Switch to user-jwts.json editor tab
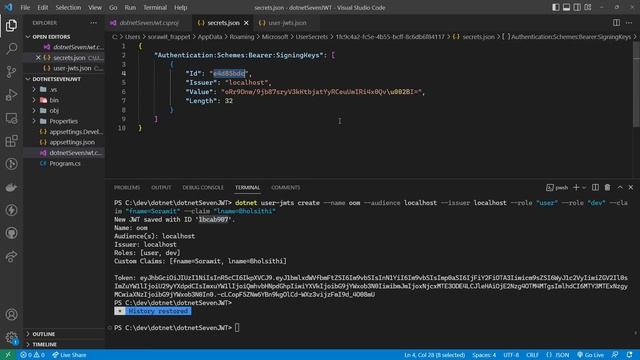Screen dimensions: 640x360 point(287,23)
